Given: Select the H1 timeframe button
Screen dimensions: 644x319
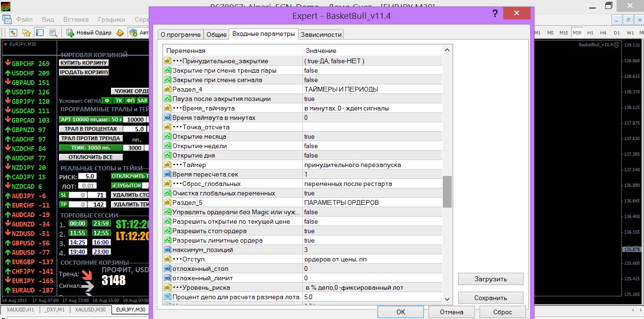Looking at the screenshot, I should 590,33.
